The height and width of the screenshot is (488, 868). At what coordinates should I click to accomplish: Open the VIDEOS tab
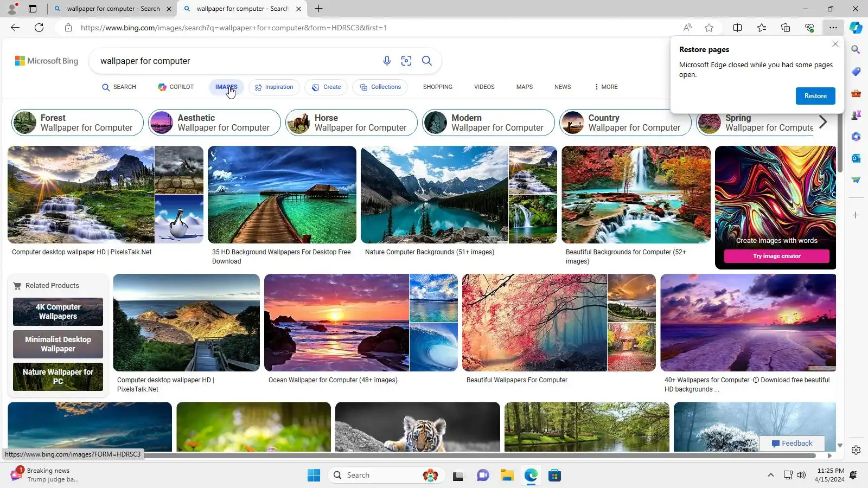[x=484, y=87]
